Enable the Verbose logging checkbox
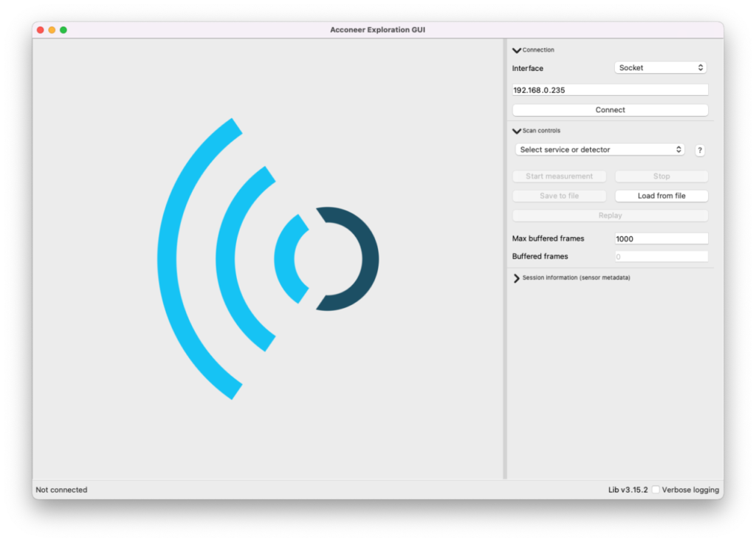756x542 pixels. [x=656, y=490]
